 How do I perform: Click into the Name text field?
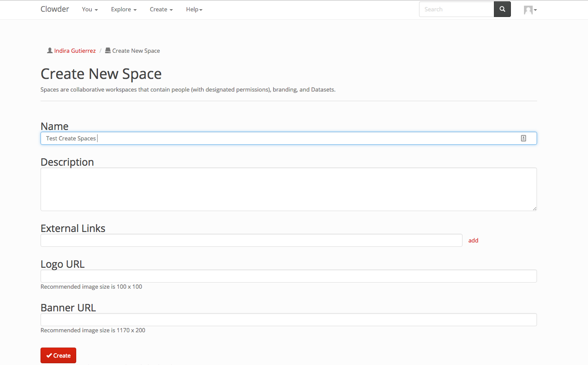279,138
